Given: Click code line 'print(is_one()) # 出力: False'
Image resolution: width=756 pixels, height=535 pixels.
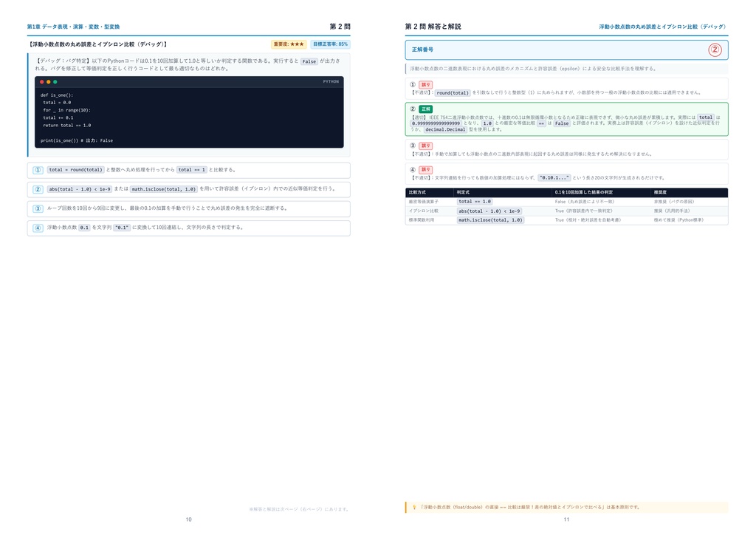Looking at the screenshot, I should pos(77,140).
